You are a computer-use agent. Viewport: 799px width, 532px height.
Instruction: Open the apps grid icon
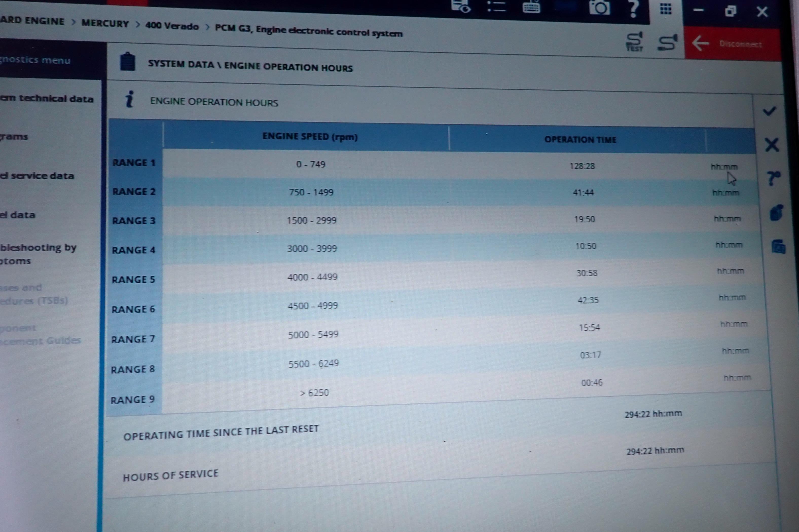(x=665, y=9)
